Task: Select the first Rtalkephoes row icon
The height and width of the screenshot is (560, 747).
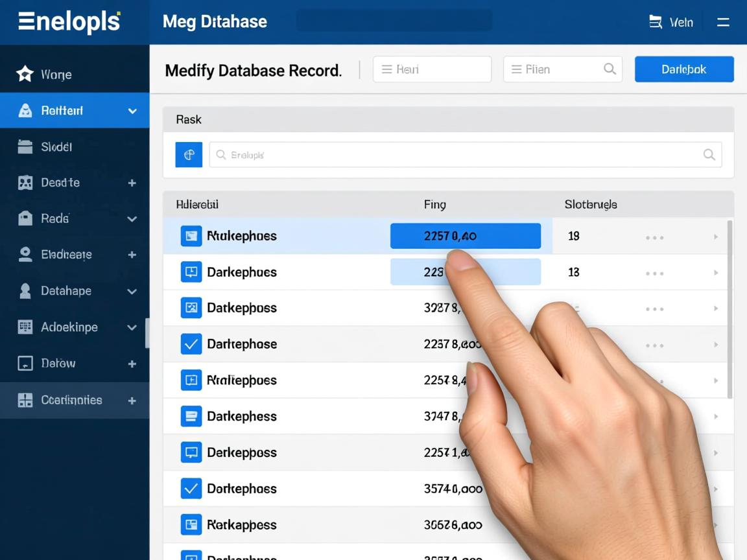Action: coord(191,236)
